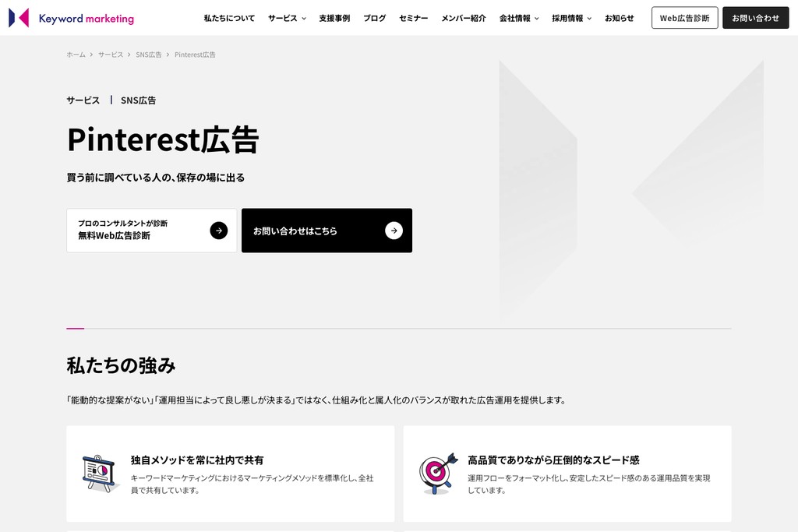Click the 運用フローをフォーマット化し card description
Viewport: 798px width, 532px height.
click(x=589, y=484)
